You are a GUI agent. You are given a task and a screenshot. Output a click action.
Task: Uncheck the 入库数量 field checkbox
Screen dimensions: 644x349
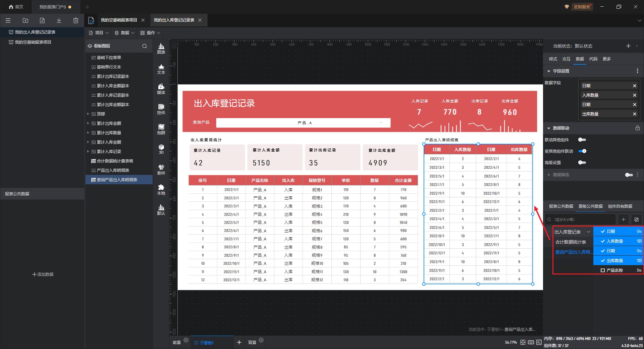pos(603,241)
